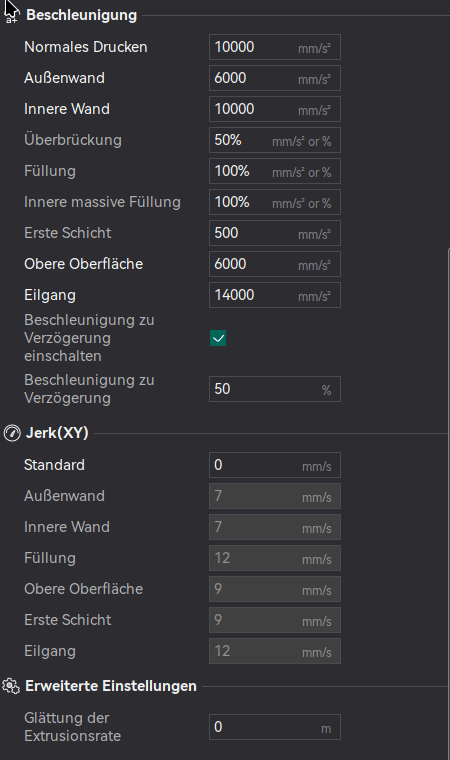Click the Füllung acceleration field
Viewport: 450px width, 760px height.
coord(275,171)
